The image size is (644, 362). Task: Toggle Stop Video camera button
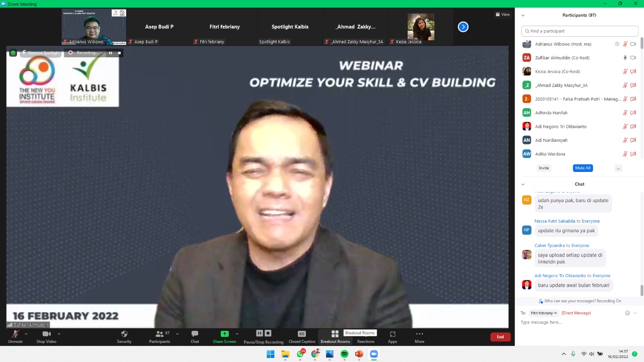(x=46, y=334)
